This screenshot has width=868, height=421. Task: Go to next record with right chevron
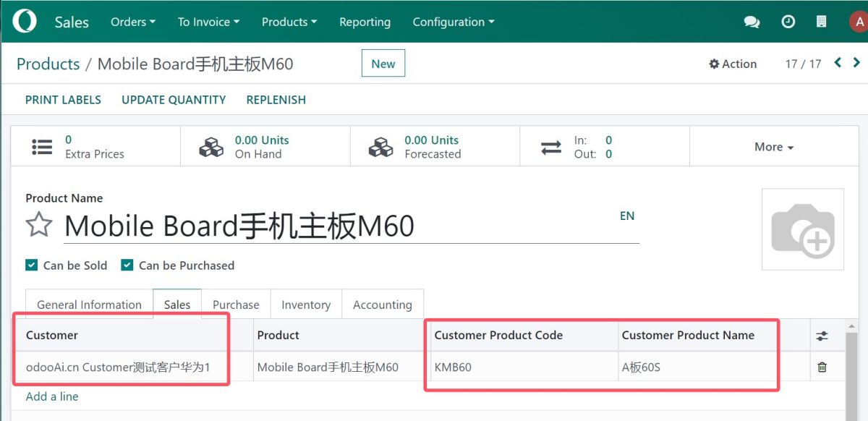pos(856,63)
